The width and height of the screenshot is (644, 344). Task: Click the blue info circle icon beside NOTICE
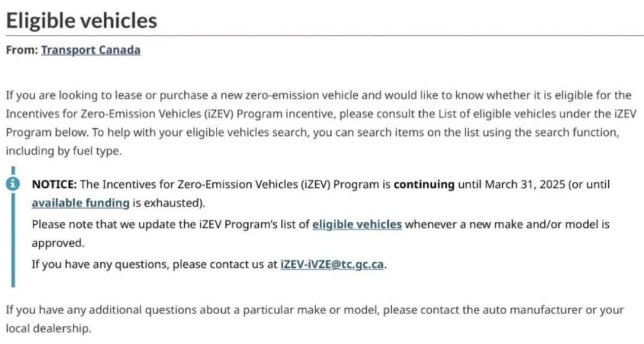(13, 184)
